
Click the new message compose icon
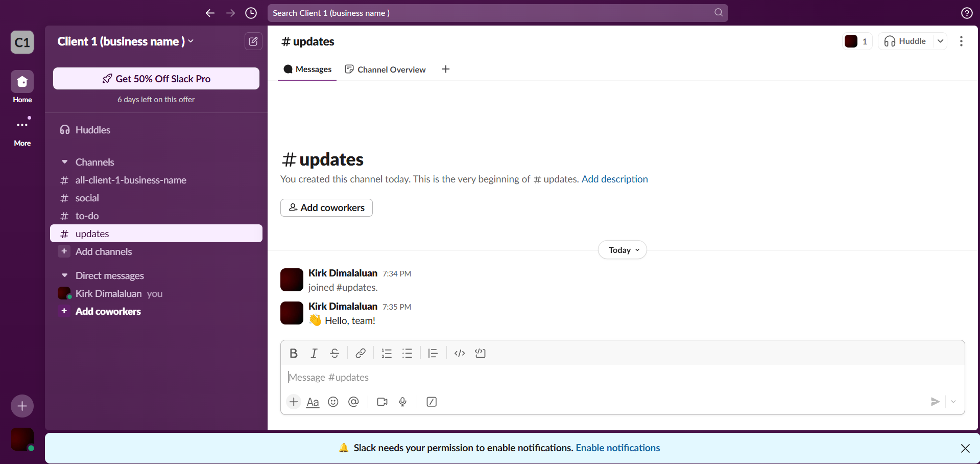tap(253, 41)
